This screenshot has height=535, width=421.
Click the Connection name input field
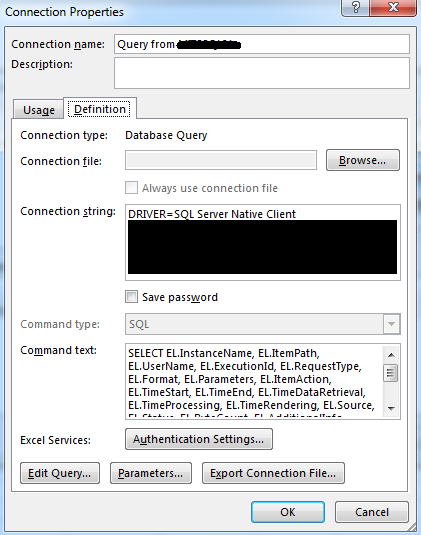262,44
